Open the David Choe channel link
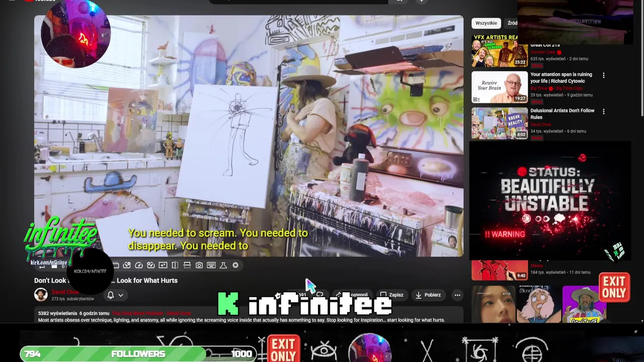The width and height of the screenshot is (644, 362). point(65,292)
